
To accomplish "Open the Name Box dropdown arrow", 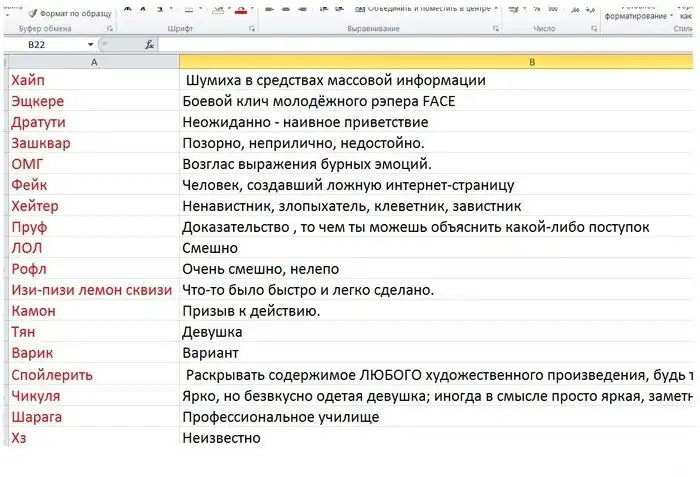I will [91, 45].
